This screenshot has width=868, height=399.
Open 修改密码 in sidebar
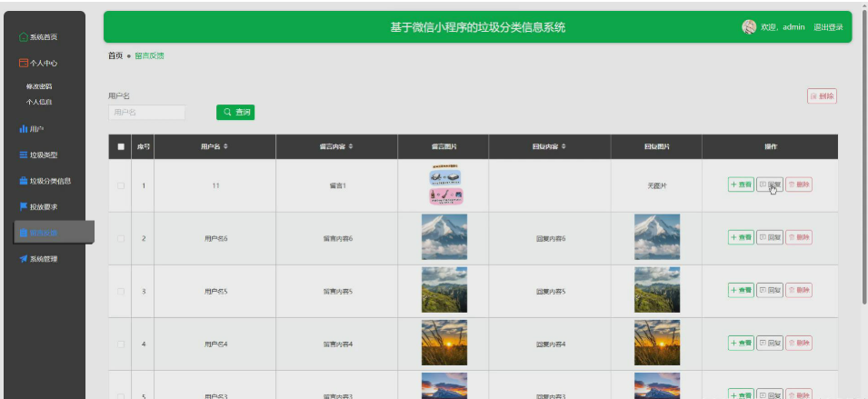tap(39, 86)
